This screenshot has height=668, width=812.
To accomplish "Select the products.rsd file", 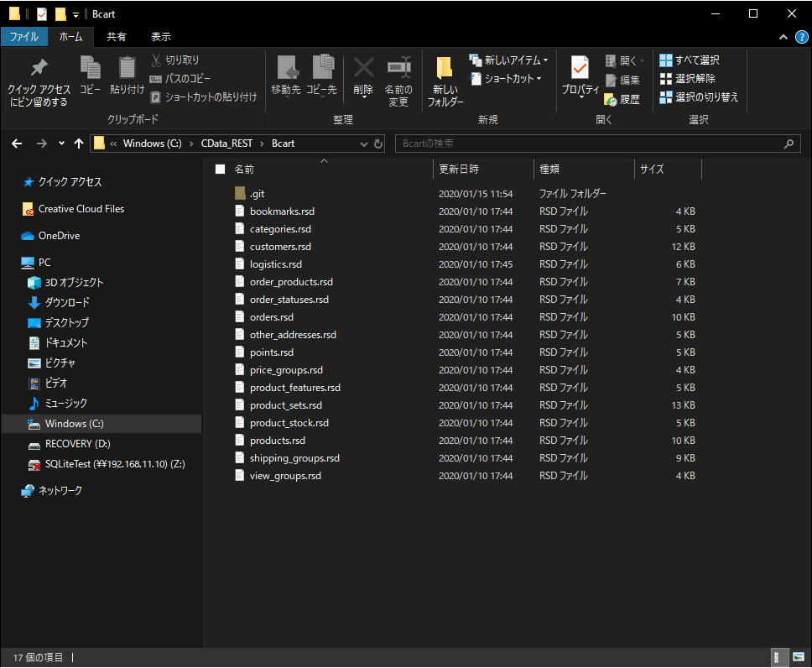I will [277, 441].
